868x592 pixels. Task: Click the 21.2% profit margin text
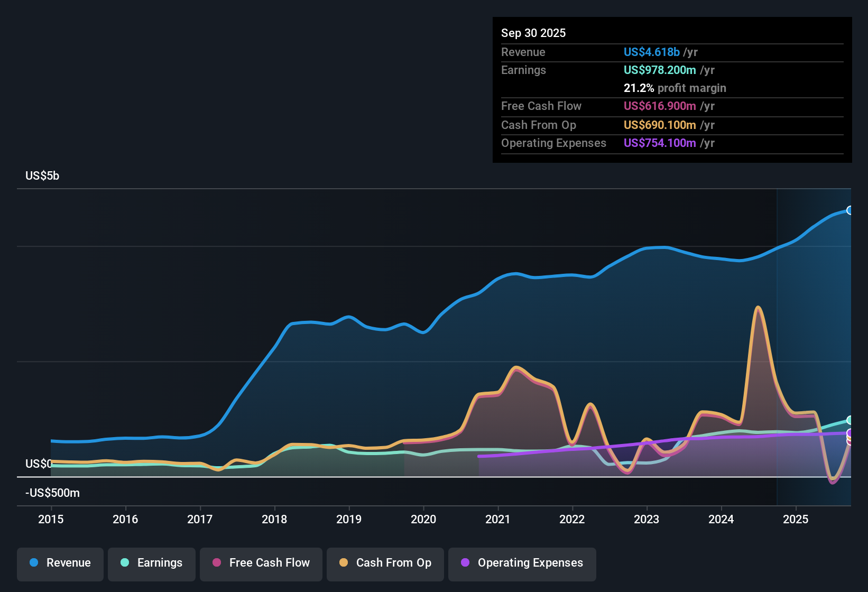675,88
